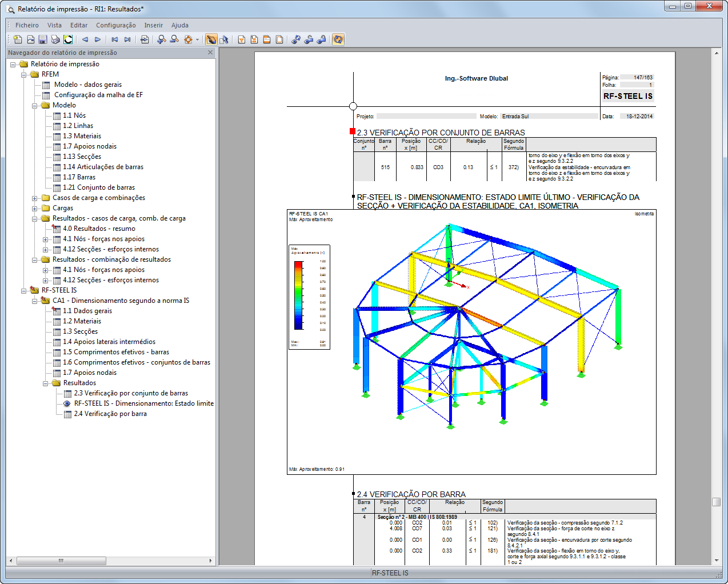
Task: Click the vertical scrollbar thumb of report preview
Action: pos(717,502)
